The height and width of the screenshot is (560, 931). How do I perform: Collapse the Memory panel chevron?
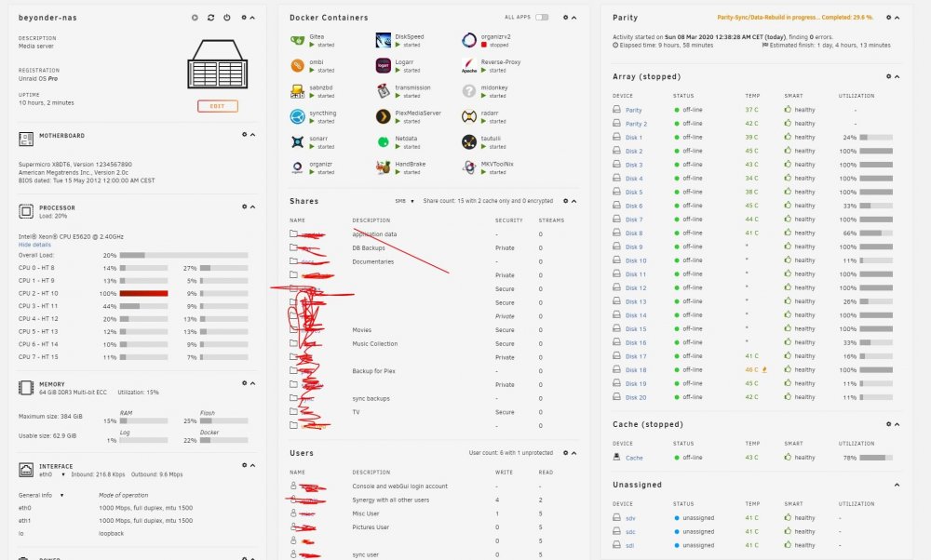[252, 383]
